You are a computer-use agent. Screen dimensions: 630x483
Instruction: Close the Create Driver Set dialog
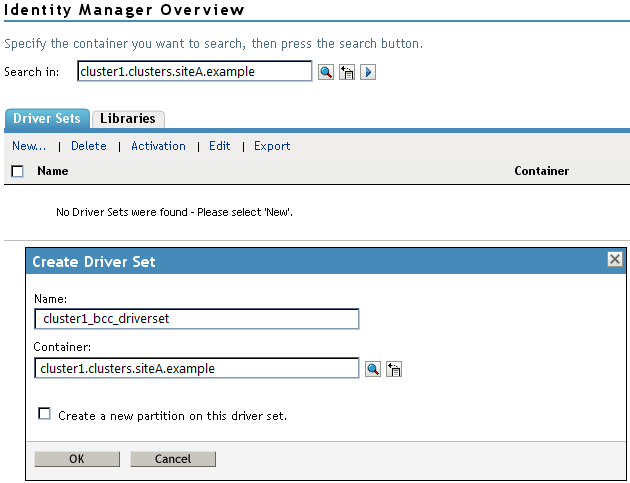615,260
